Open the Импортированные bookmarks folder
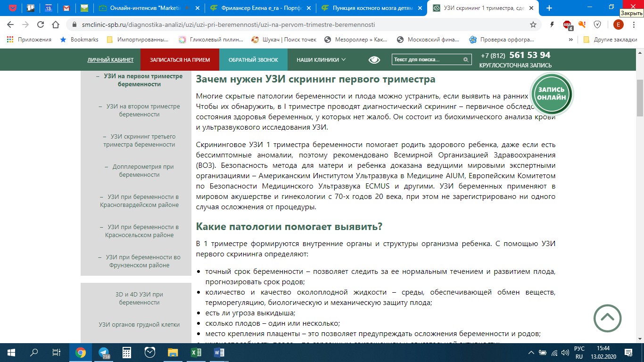644x362 pixels. (x=138, y=40)
